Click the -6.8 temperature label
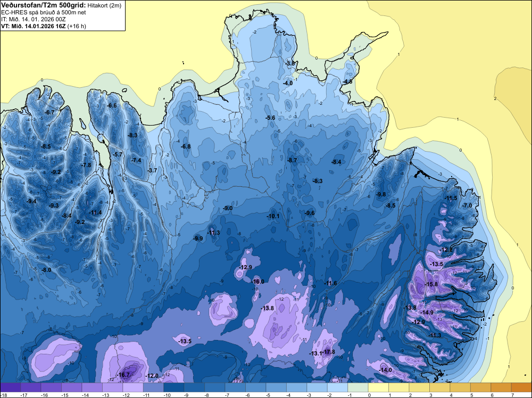 pyautogui.click(x=186, y=146)
